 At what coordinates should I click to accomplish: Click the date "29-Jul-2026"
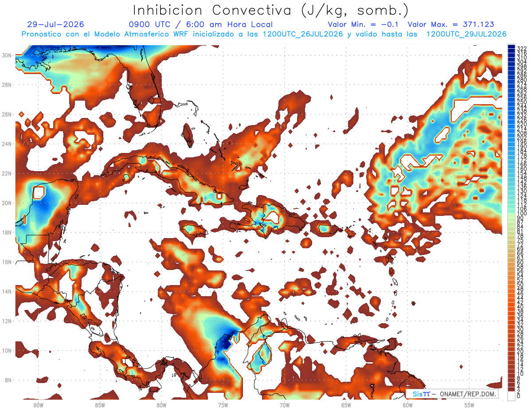[x=56, y=24]
